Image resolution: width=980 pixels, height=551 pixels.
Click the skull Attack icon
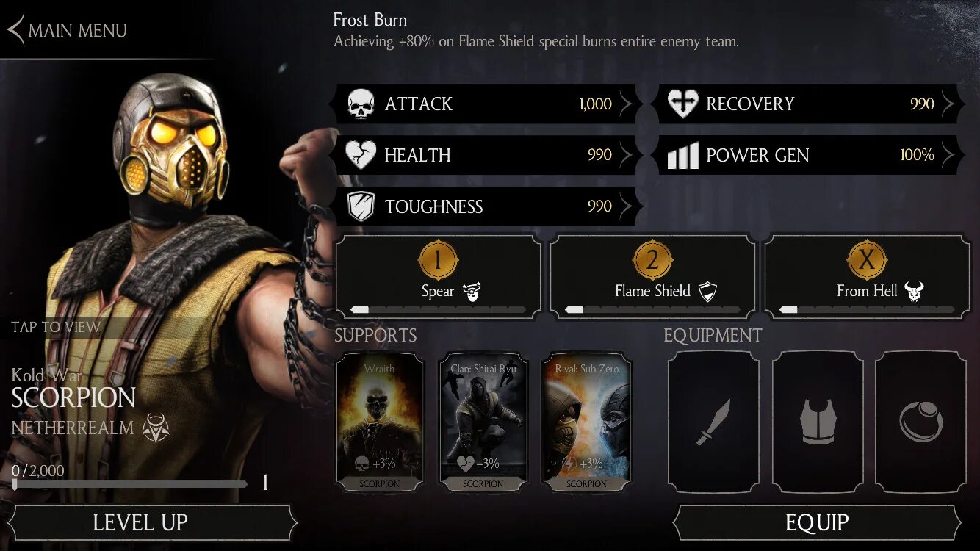[x=361, y=104]
